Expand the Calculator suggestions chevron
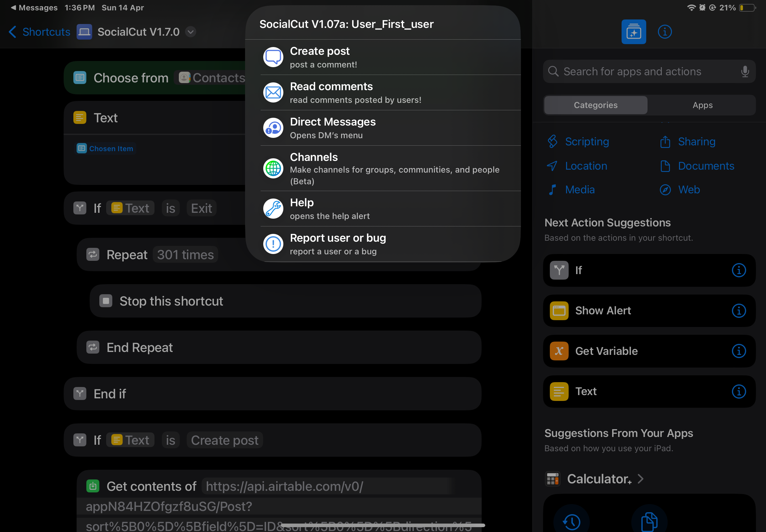 pos(640,479)
